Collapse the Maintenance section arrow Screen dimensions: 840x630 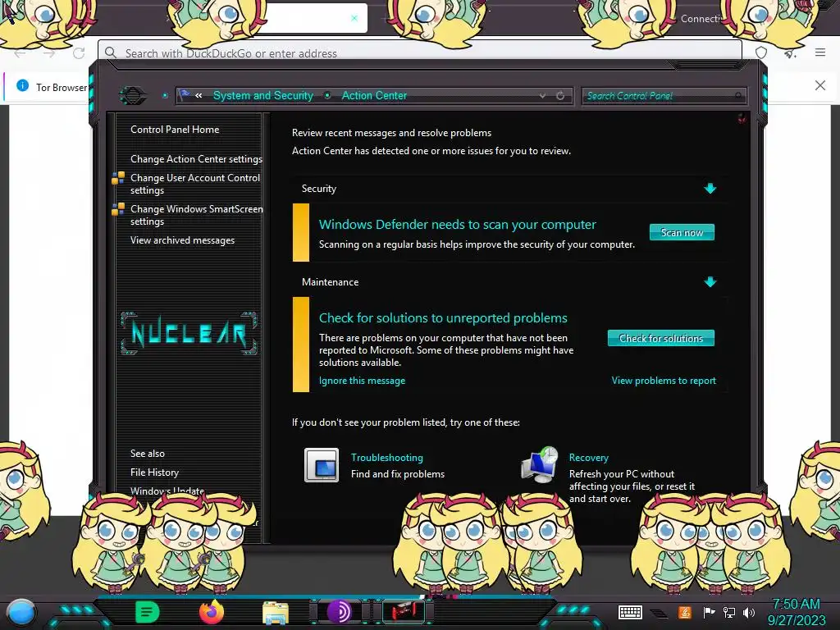[x=710, y=282]
